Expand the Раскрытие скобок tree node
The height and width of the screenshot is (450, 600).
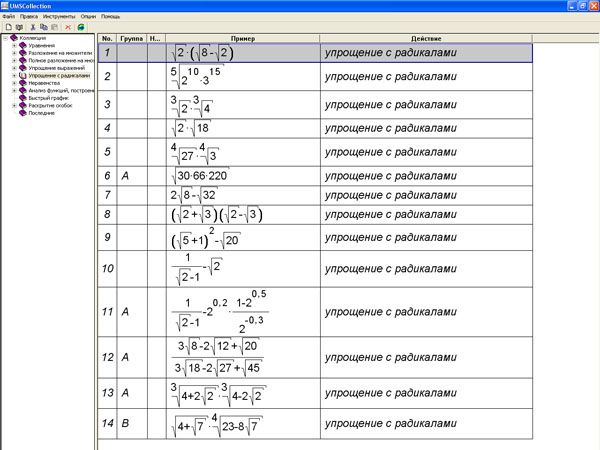click(x=14, y=106)
